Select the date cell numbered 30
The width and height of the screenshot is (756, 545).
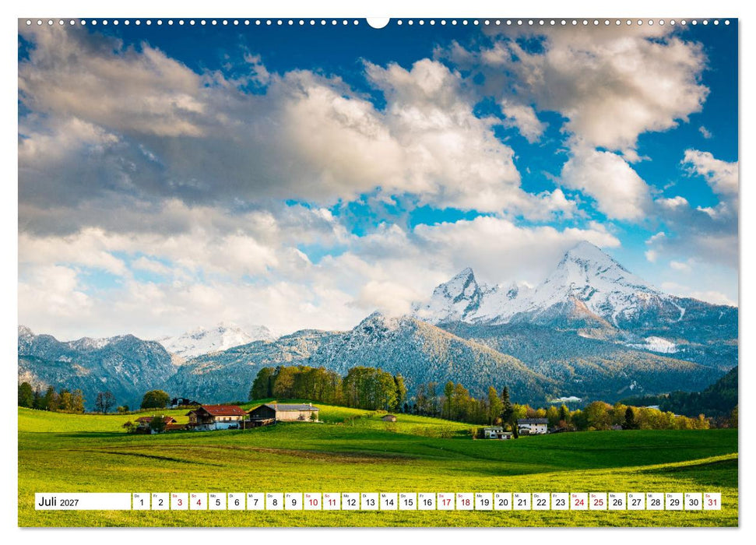693,501
